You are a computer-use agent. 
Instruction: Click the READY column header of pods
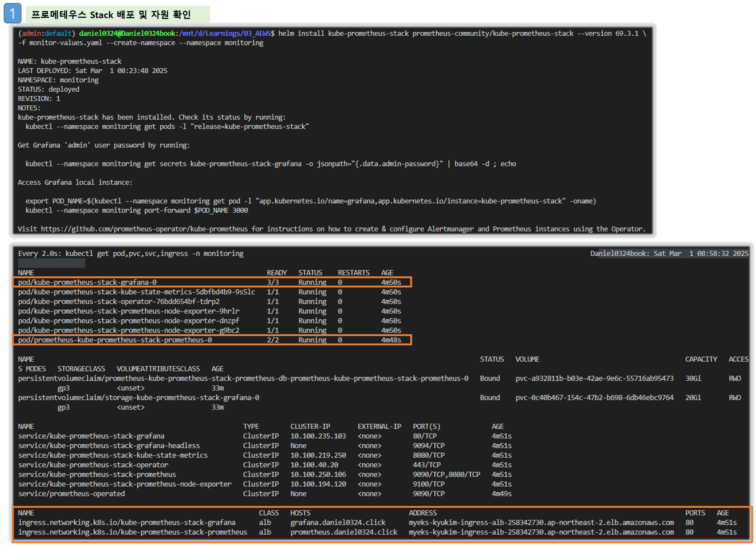tap(276, 273)
